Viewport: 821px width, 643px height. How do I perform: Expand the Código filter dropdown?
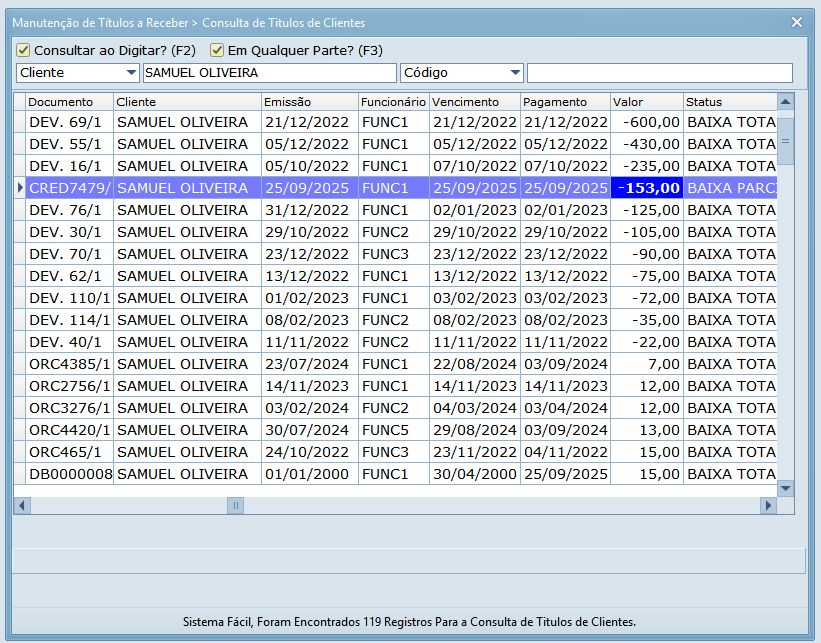coord(515,73)
